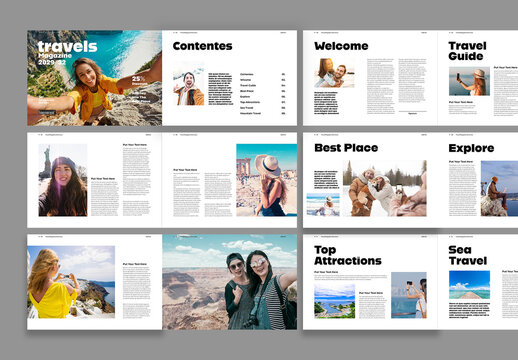Click the aerial coastal town photo

(x=334, y=301)
